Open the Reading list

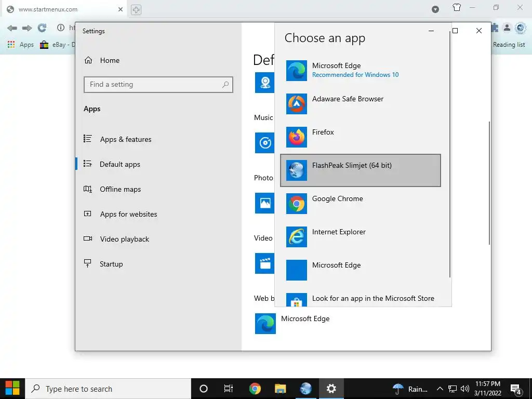pyautogui.click(x=509, y=45)
